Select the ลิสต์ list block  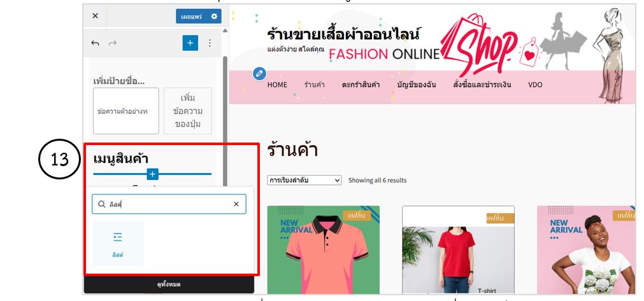118,243
